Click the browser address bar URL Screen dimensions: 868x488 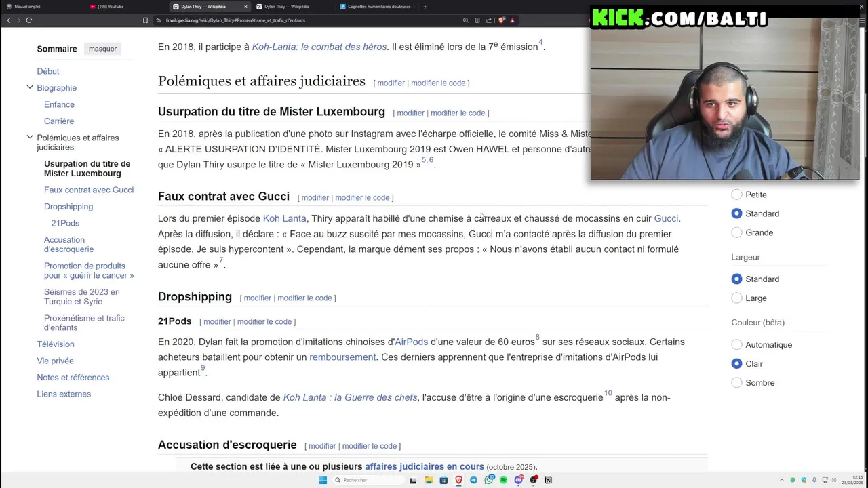[x=235, y=20]
